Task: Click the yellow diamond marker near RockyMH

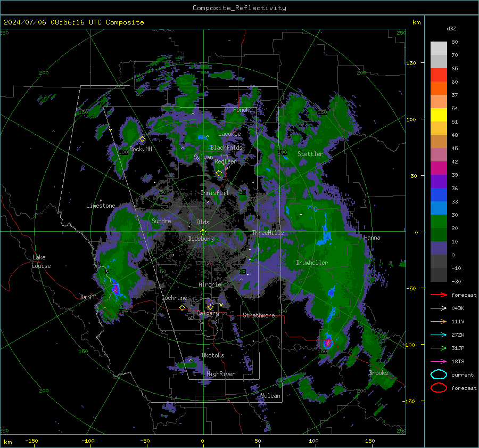Action: coord(142,139)
